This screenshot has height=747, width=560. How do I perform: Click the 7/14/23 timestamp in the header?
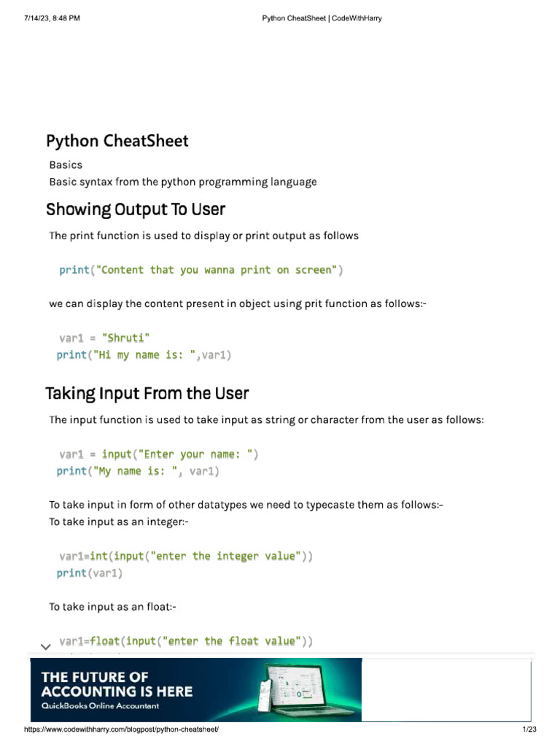click(x=51, y=18)
